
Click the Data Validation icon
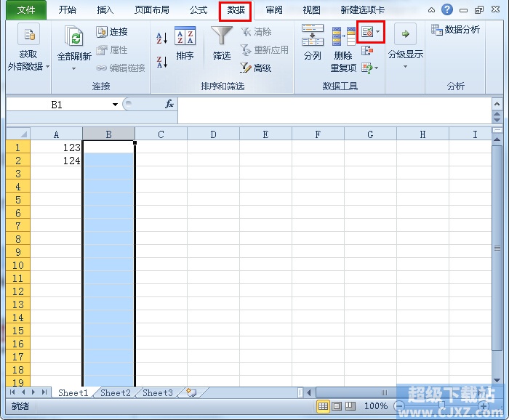click(x=368, y=33)
